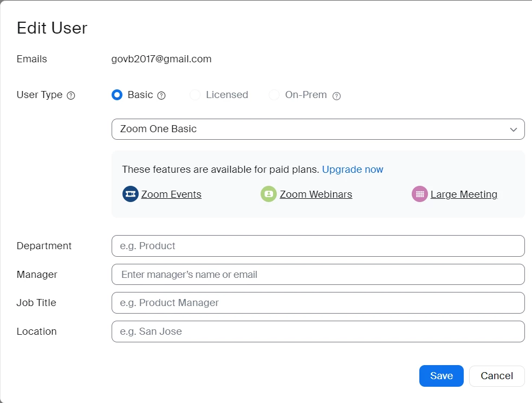532x403 pixels.
Task: Click the pink Large Meeting icon
Action: (420, 194)
